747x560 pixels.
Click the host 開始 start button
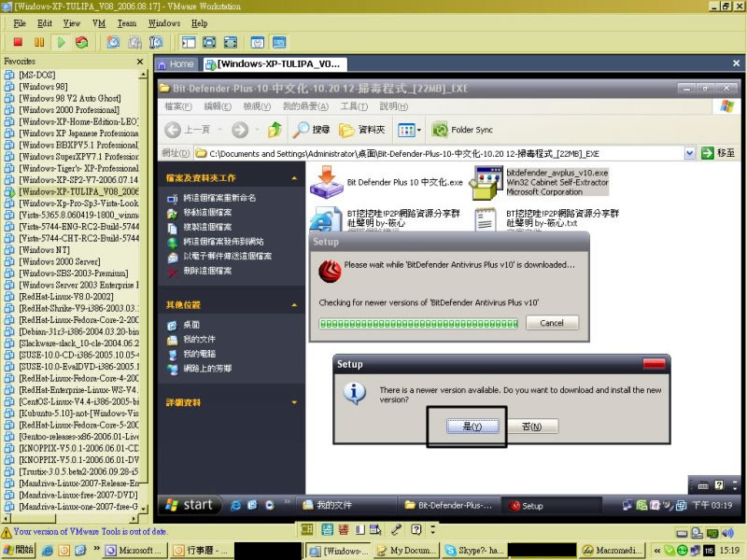(x=19, y=550)
